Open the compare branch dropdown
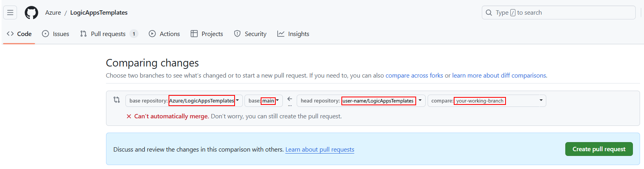Screen dimensions: 644x169 [487, 101]
